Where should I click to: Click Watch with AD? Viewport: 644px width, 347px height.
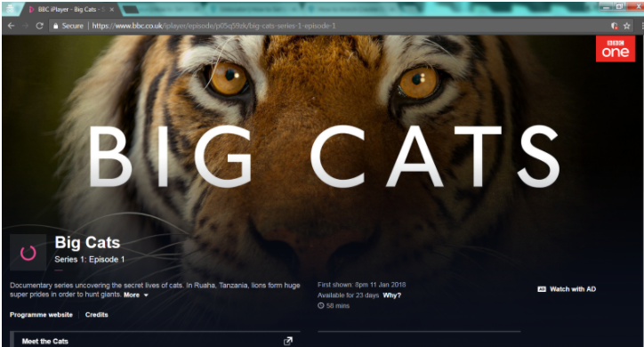click(567, 289)
